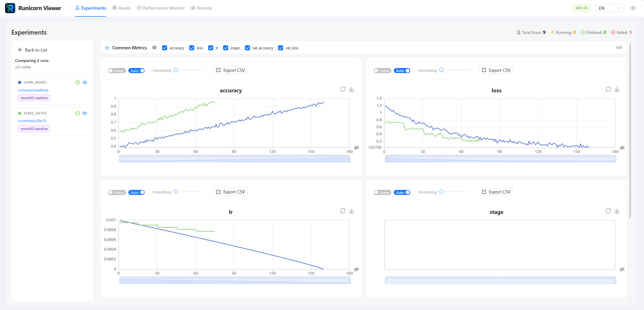This screenshot has width=644, height=310.
Task: Refresh the accuracy chart
Action: click(x=343, y=89)
